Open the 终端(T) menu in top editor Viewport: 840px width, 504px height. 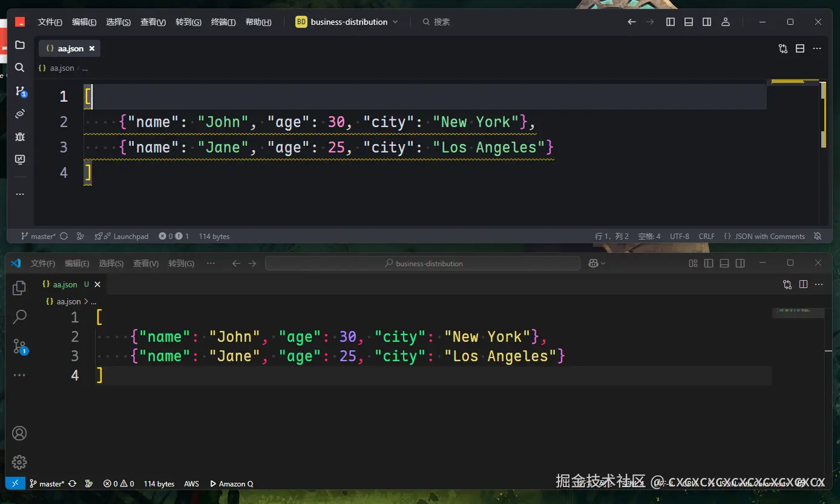pos(223,22)
